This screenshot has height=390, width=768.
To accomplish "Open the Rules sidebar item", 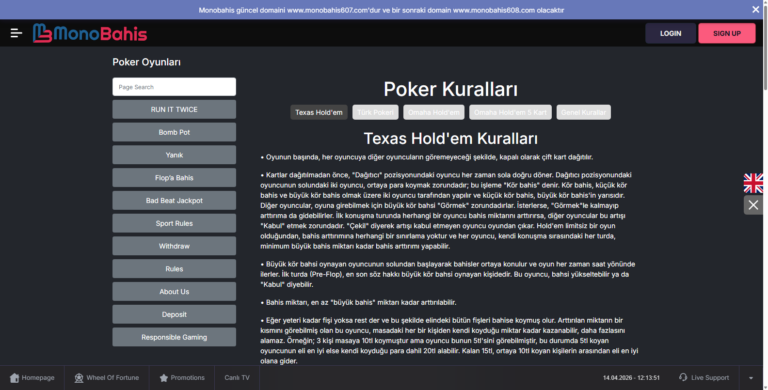I will point(174,269).
